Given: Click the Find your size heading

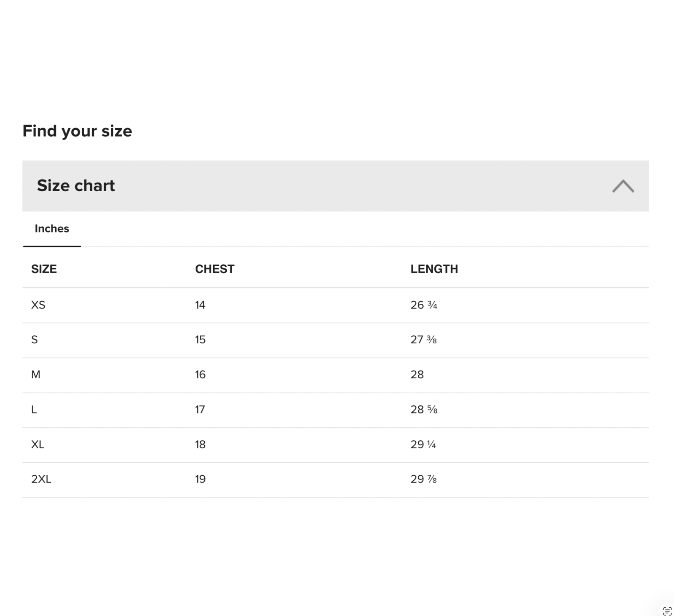Looking at the screenshot, I should pyautogui.click(x=77, y=131).
